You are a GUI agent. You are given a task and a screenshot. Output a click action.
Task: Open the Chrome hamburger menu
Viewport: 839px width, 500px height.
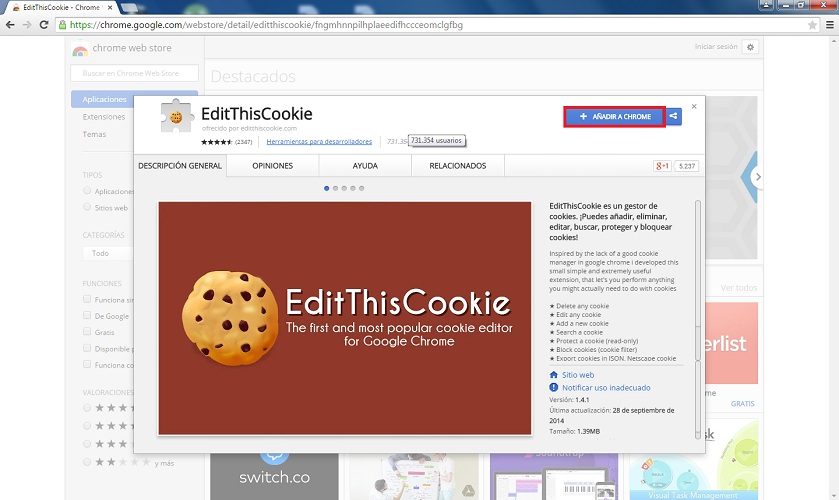coord(829,25)
